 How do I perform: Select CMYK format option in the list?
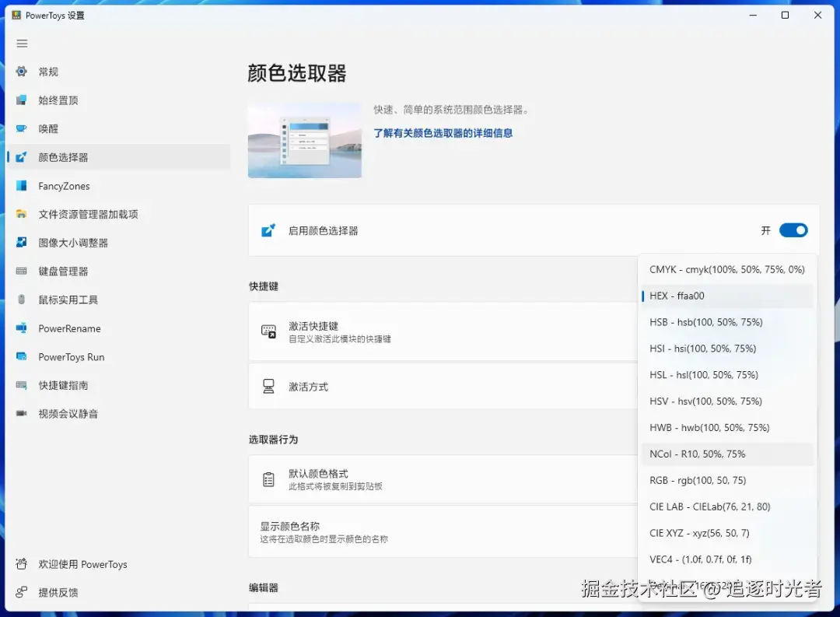pyautogui.click(x=727, y=270)
